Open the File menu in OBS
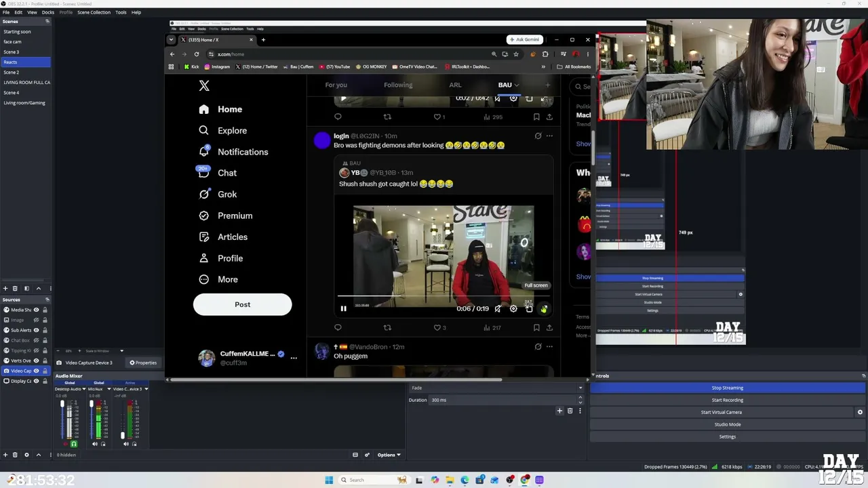 [6, 12]
